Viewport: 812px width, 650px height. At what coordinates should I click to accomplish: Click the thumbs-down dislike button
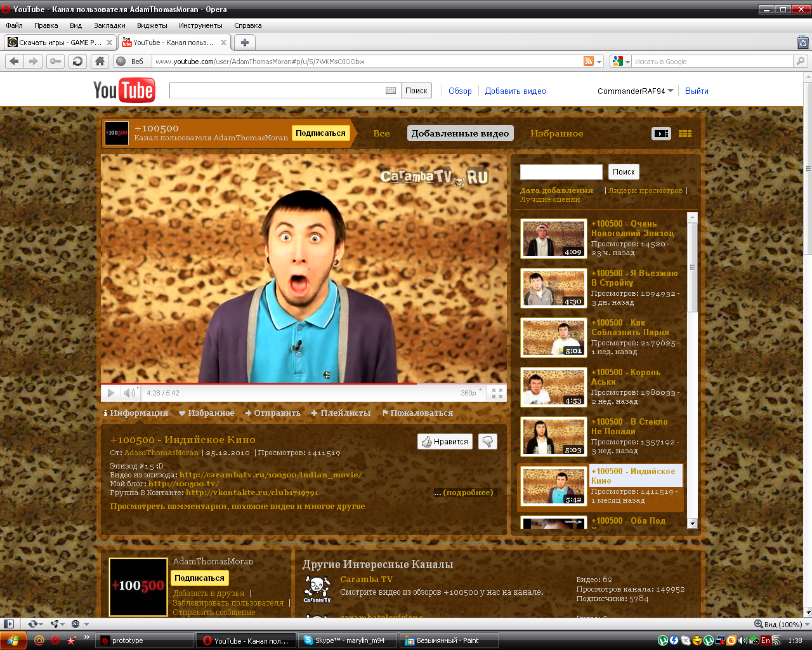[488, 441]
